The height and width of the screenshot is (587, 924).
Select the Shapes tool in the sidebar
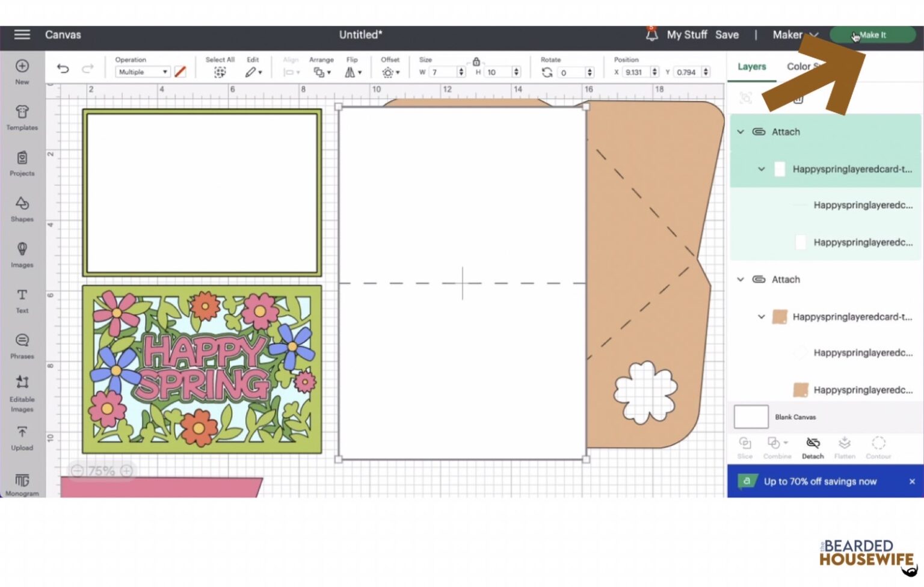(x=22, y=209)
